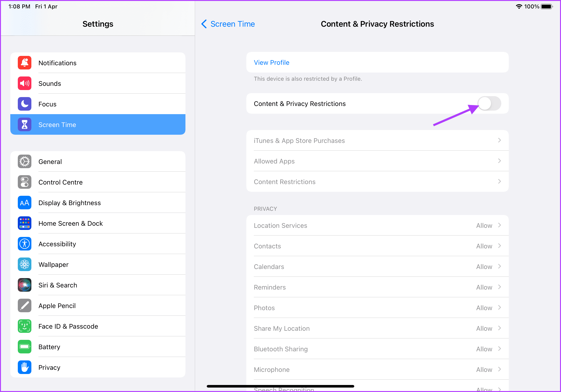Tap the Focus moon icon in Settings
561x392 pixels.
click(x=24, y=104)
